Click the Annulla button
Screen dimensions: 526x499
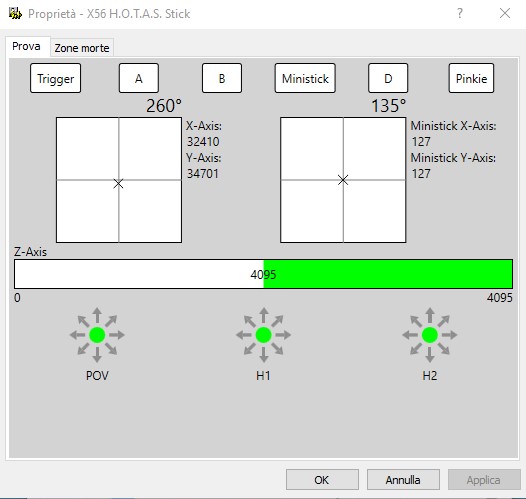point(403,480)
